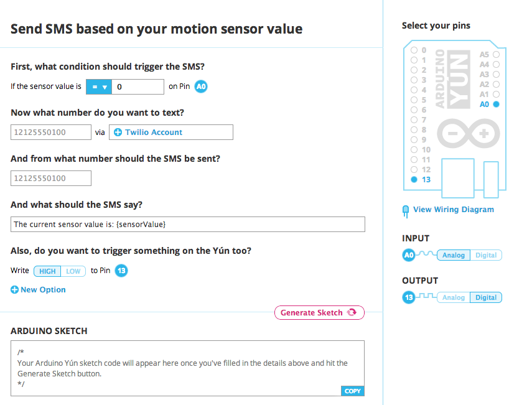Set write value to LOW

pyautogui.click(x=73, y=271)
